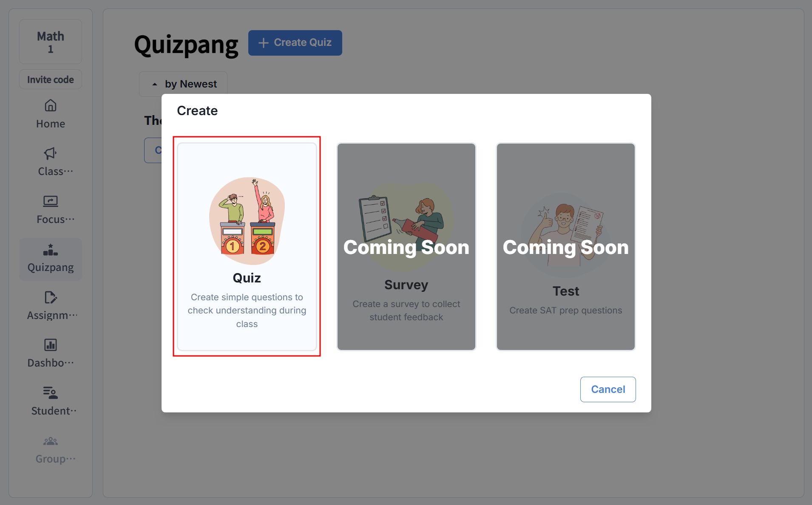
Task: Expand the by Newest sort dropdown
Action: [183, 84]
